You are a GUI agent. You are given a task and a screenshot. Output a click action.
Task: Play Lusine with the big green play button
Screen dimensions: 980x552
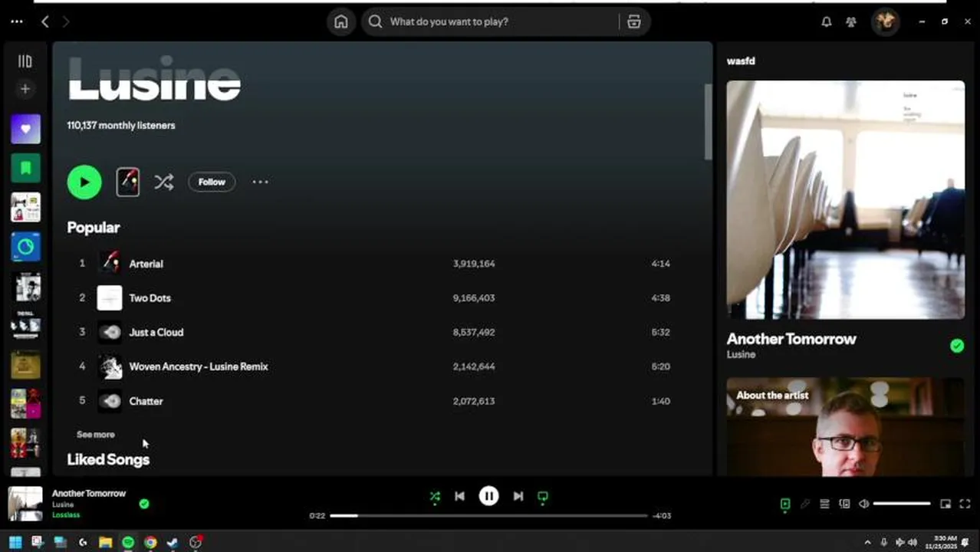[84, 182]
